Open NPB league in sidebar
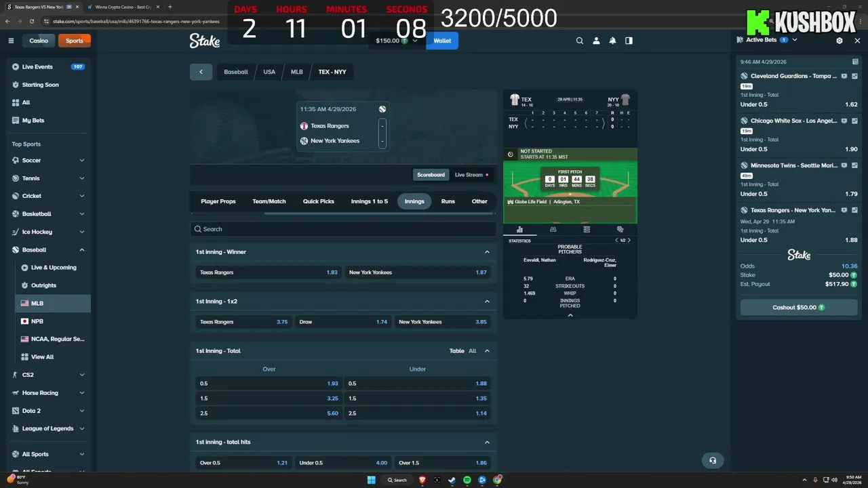The height and width of the screenshot is (488, 868). point(53,321)
